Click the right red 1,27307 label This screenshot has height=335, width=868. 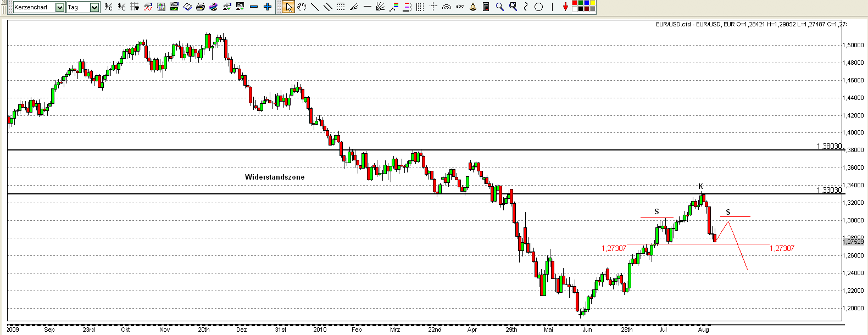click(x=782, y=248)
